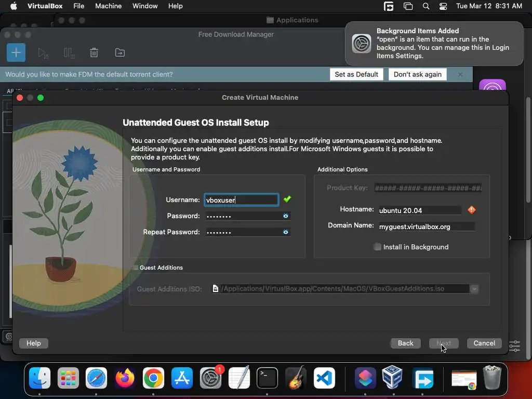Click the add download plus button in Free Download Manager
The image size is (532, 399).
[x=16, y=52]
